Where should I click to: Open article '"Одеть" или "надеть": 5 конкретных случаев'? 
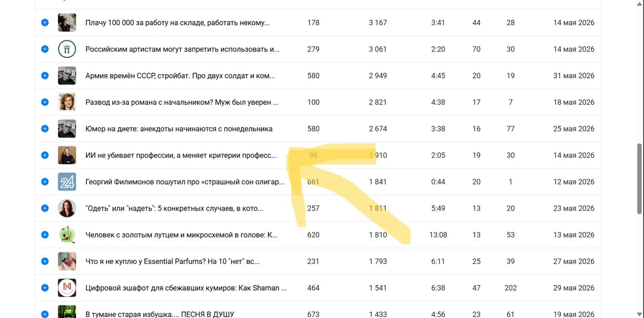[174, 208]
